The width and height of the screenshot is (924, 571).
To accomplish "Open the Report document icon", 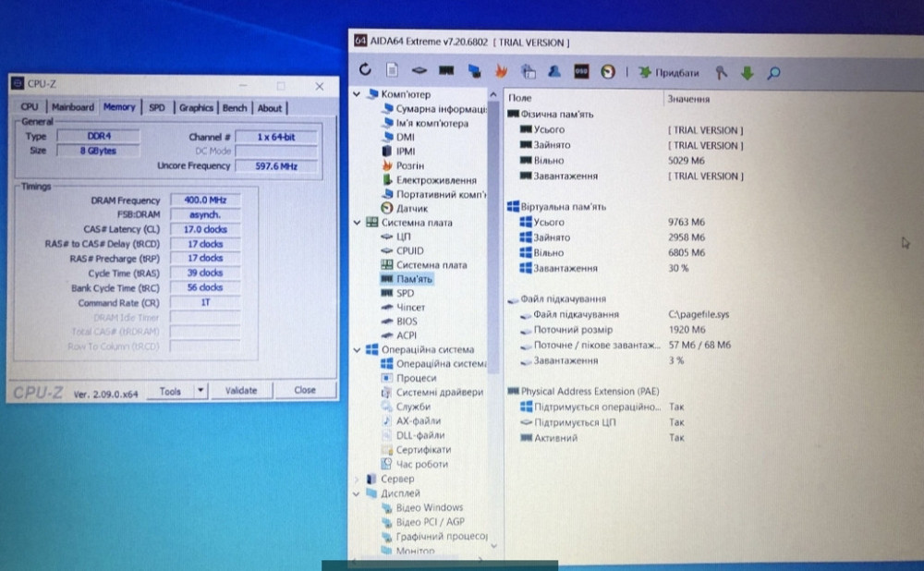I will (392, 71).
